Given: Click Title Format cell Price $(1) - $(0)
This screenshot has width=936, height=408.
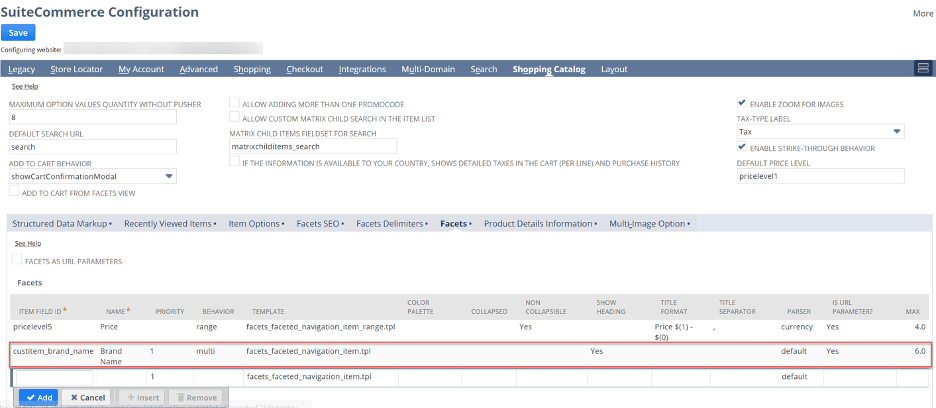Looking at the screenshot, I should pos(673,332).
